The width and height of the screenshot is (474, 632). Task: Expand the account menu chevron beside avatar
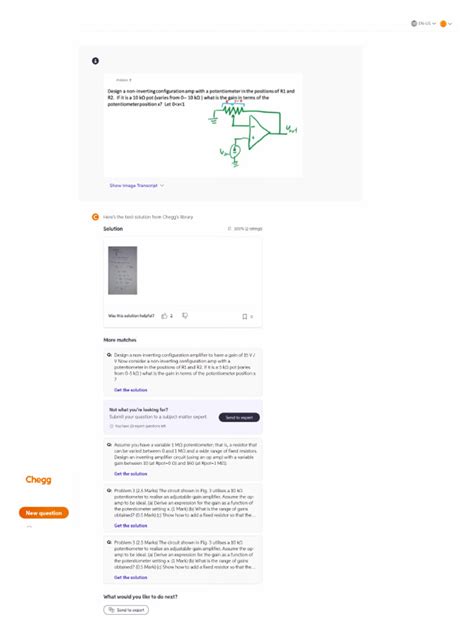tap(450, 24)
